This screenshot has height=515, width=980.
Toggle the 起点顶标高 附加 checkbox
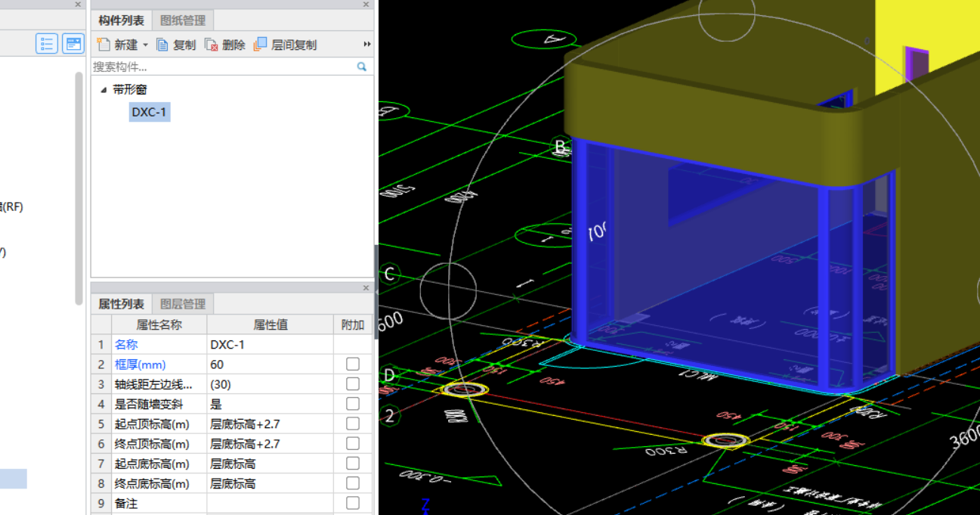pos(353,423)
